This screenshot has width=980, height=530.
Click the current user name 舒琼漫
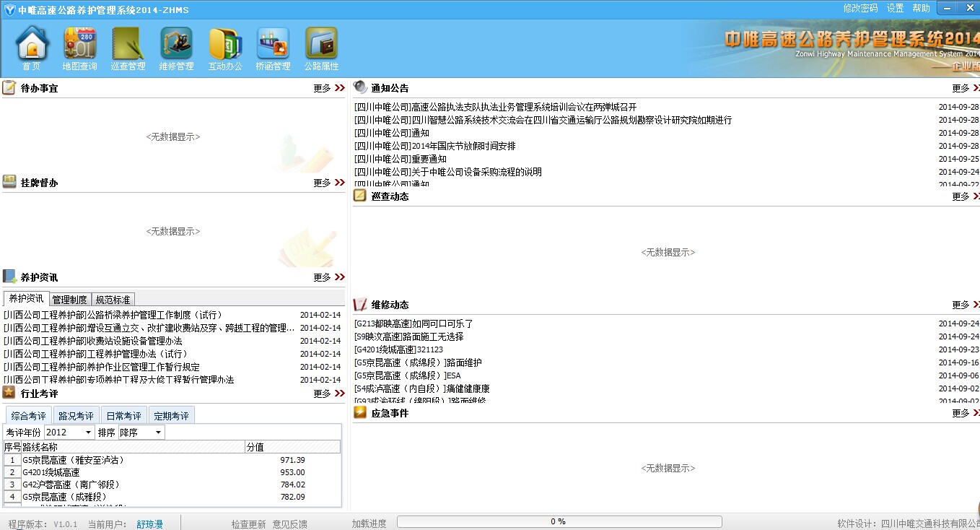pos(150,524)
